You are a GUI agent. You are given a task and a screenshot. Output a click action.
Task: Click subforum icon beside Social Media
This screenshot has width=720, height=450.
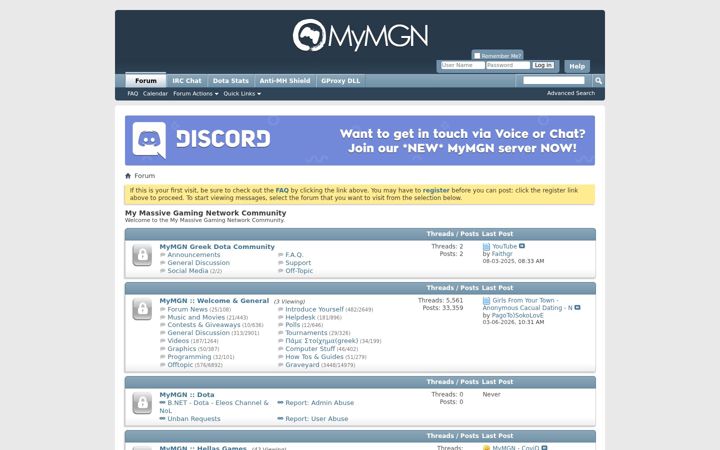pyautogui.click(x=163, y=271)
